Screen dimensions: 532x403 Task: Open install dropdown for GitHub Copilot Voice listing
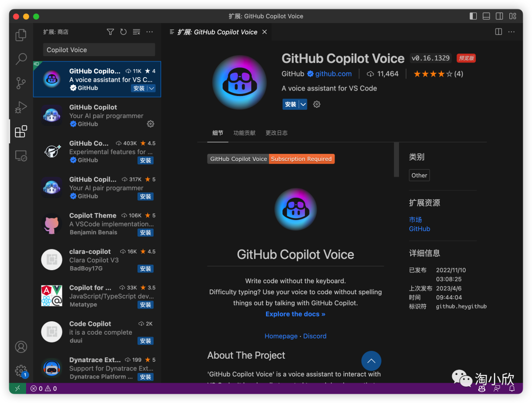(150, 88)
